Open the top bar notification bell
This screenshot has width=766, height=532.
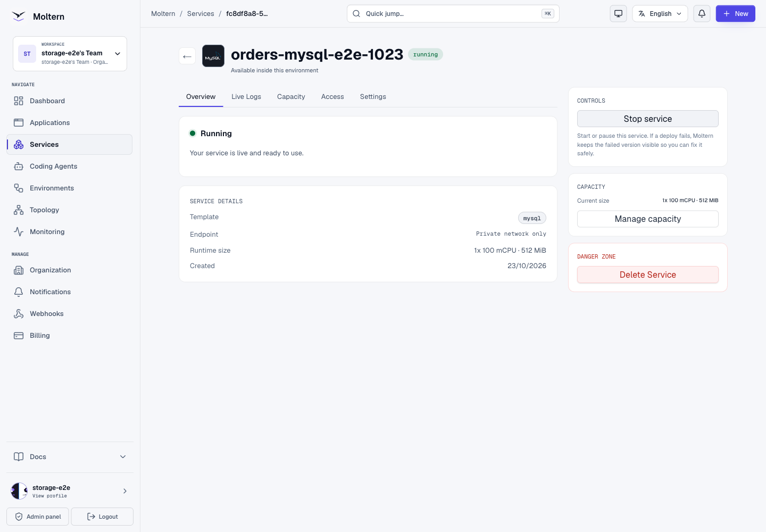click(702, 14)
